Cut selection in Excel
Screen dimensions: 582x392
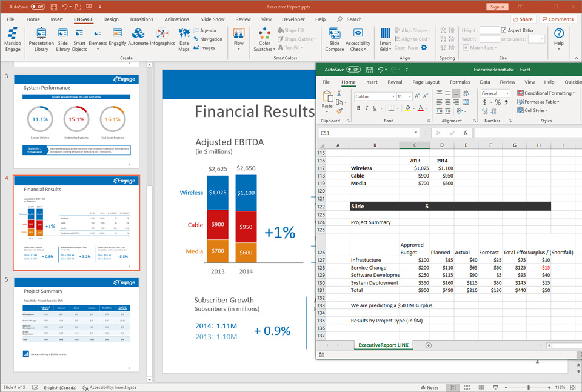click(x=339, y=93)
